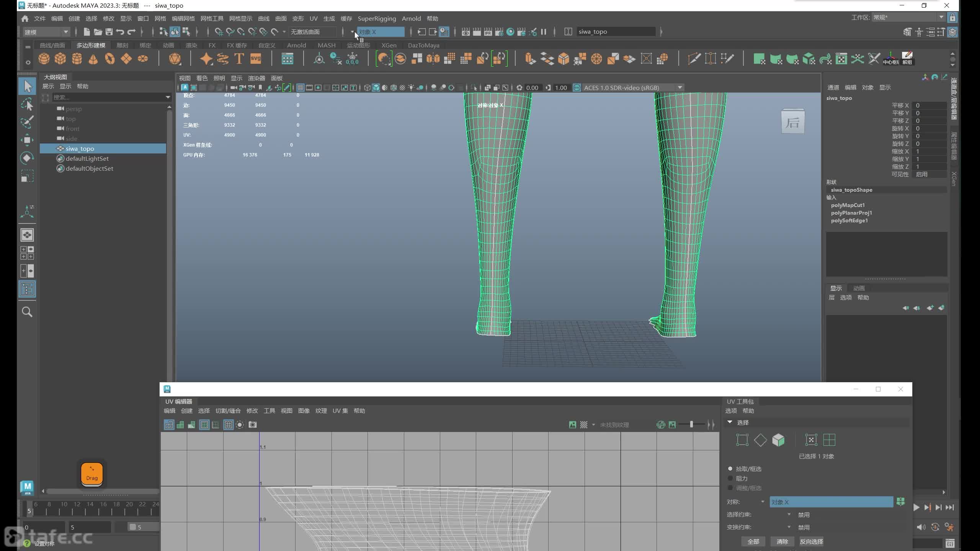Click the back-facing view cube
This screenshot has height=551, width=980.
(793, 122)
